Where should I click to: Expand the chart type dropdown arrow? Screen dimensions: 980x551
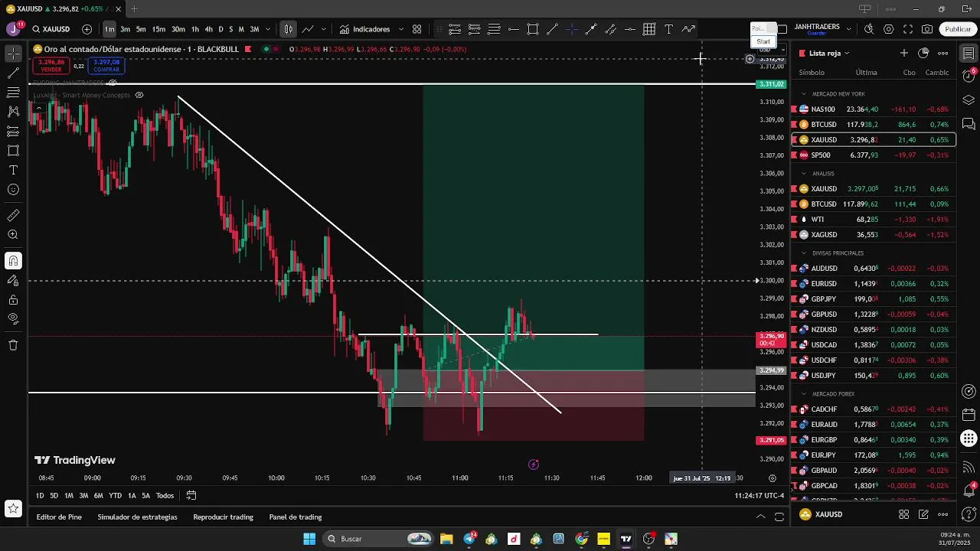[x=323, y=29]
